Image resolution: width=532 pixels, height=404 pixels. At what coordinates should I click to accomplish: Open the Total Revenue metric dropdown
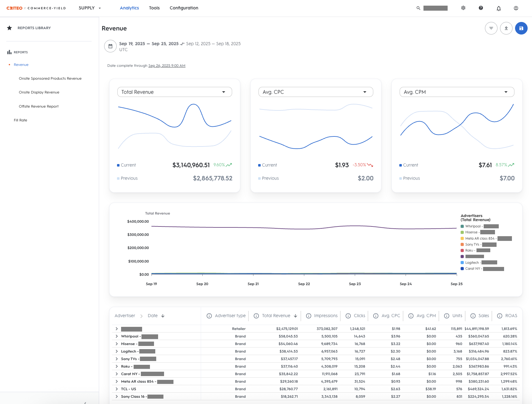(175, 92)
